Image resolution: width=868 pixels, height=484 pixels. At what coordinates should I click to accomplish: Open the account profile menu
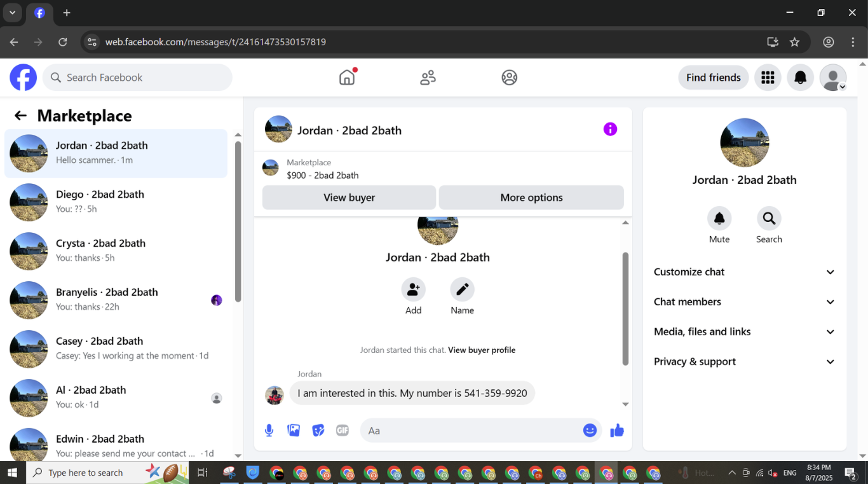[x=833, y=78]
